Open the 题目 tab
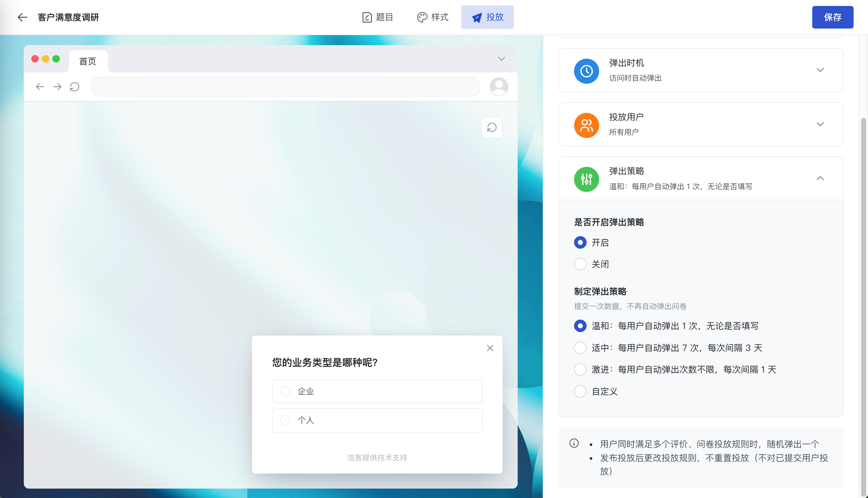The image size is (868, 498). (378, 17)
